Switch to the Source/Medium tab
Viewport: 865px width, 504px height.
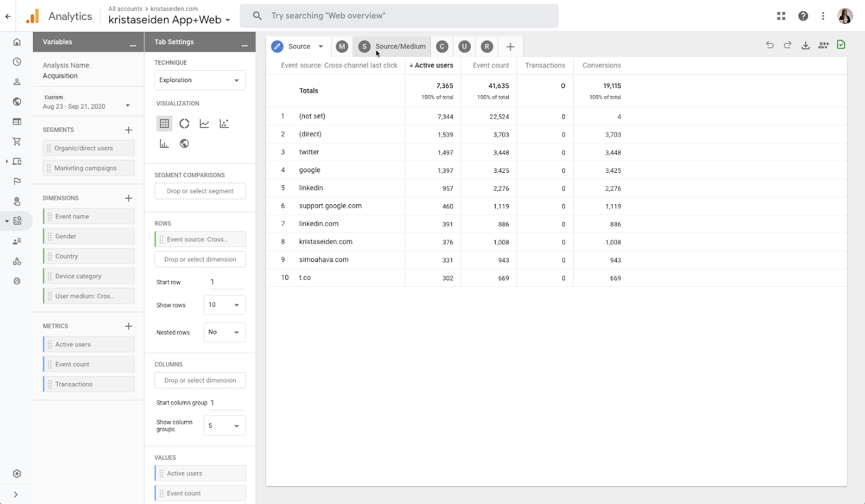pos(392,46)
